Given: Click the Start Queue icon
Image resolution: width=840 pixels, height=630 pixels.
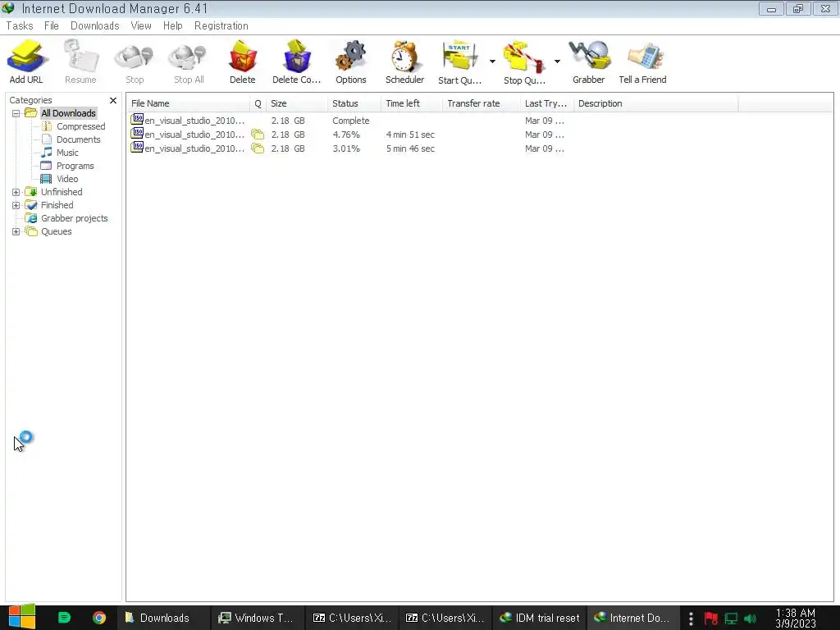Looking at the screenshot, I should [x=459, y=57].
